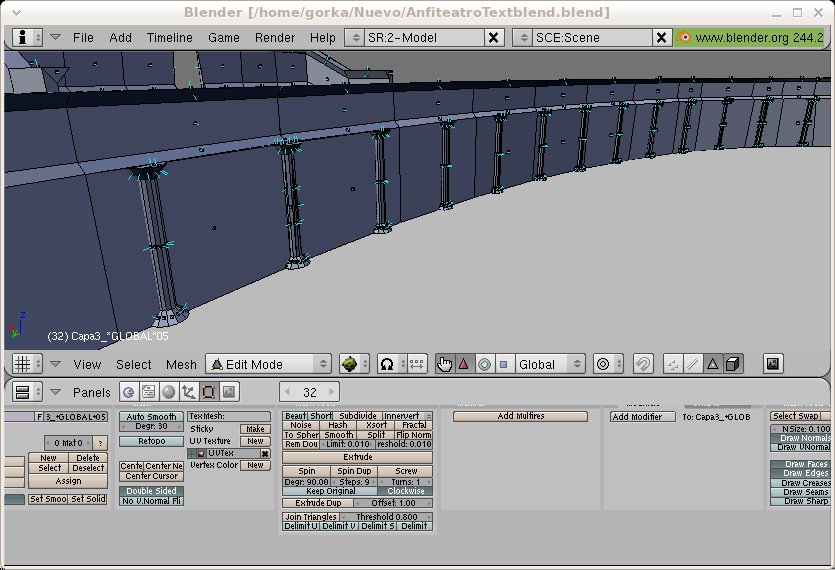Enable the Auto Smooth toggle
Image resolution: width=835 pixels, height=570 pixels.
coord(151,416)
